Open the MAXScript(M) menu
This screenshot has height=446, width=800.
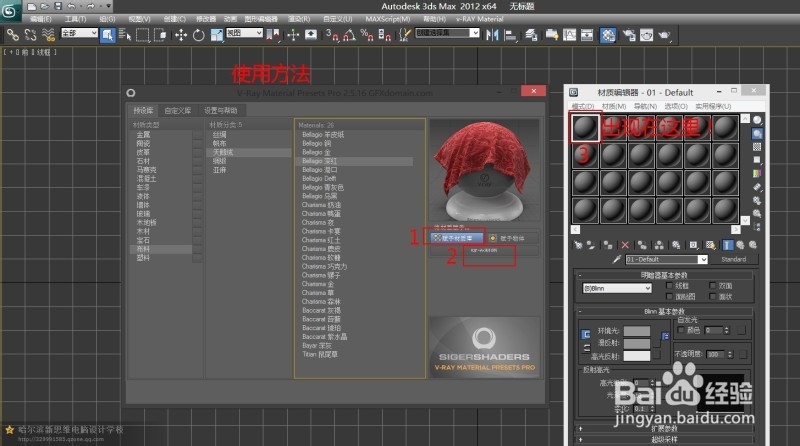pos(386,18)
